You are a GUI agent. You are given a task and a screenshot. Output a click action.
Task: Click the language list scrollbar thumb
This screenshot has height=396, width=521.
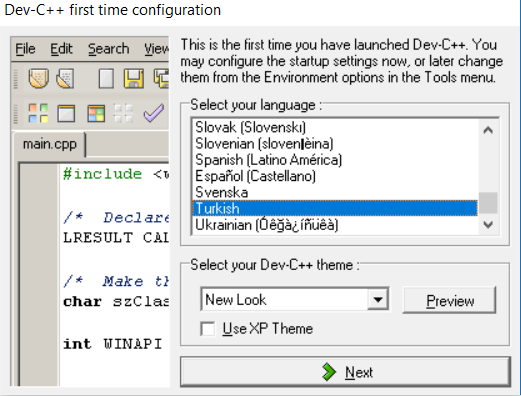click(x=488, y=203)
